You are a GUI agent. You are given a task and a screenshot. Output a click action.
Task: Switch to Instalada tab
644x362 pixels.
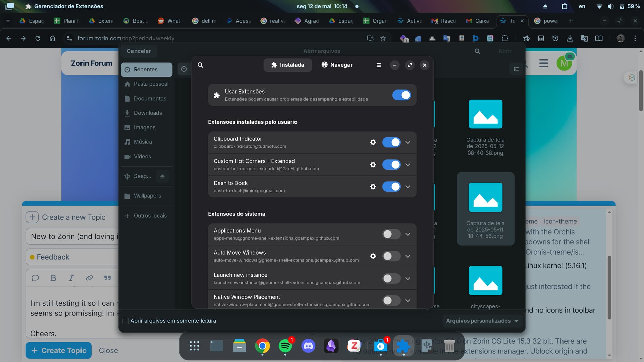coord(287,65)
